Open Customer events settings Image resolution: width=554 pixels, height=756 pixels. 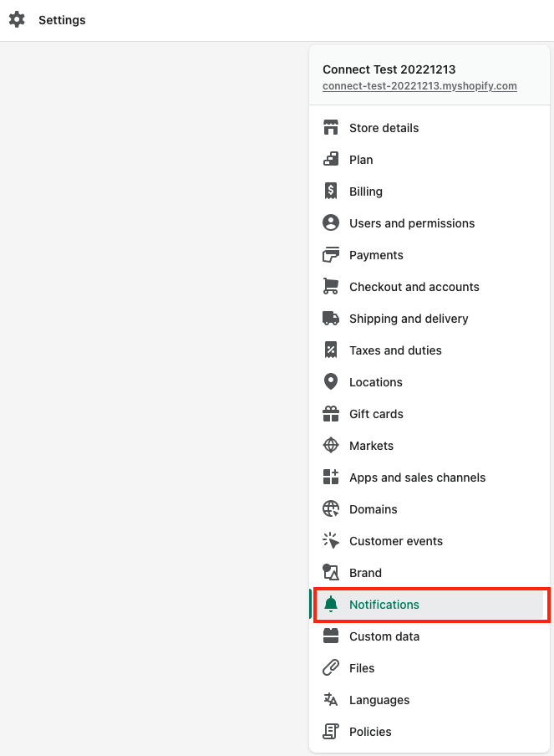coord(396,541)
